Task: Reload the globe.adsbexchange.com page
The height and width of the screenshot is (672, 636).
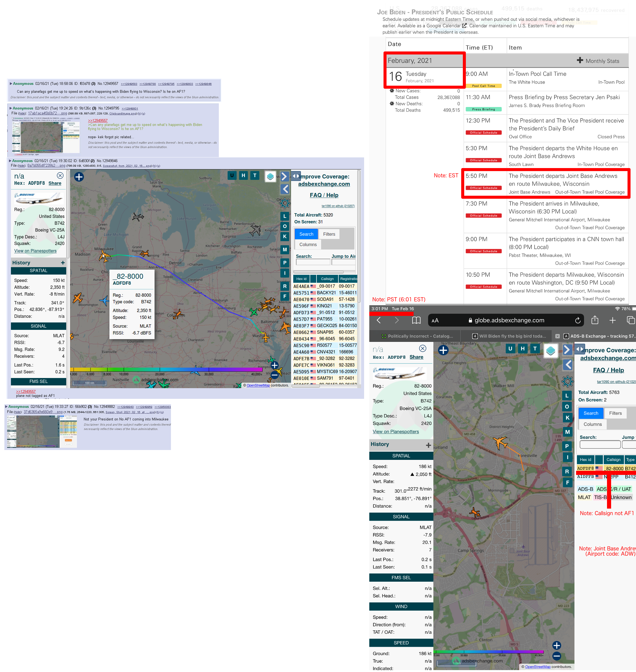Action: click(578, 320)
